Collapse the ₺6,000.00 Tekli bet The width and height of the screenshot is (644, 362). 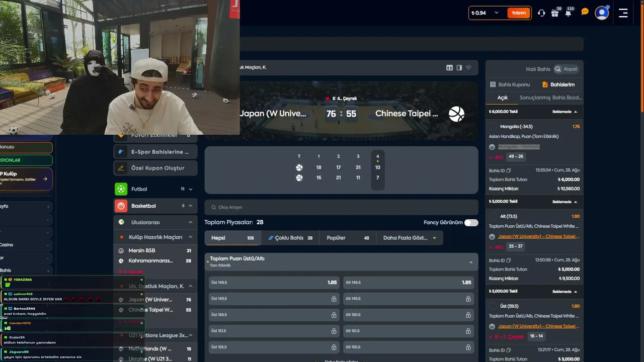pos(576,112)
